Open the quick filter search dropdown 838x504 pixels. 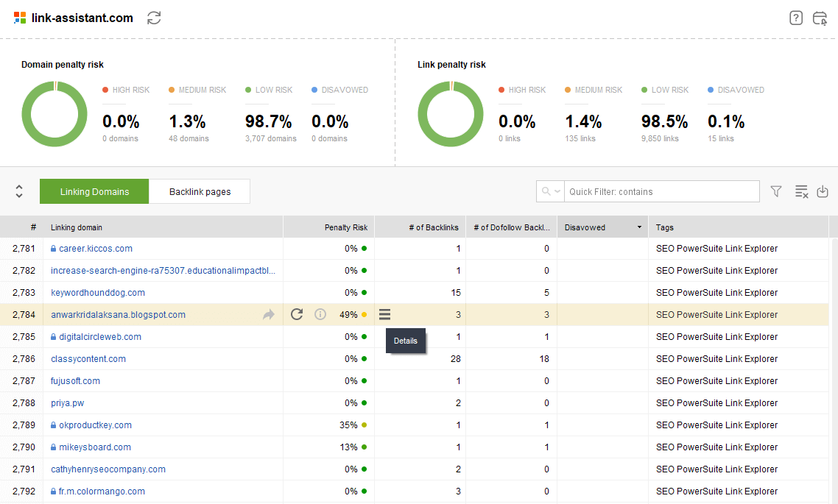(x=550, y=191)
